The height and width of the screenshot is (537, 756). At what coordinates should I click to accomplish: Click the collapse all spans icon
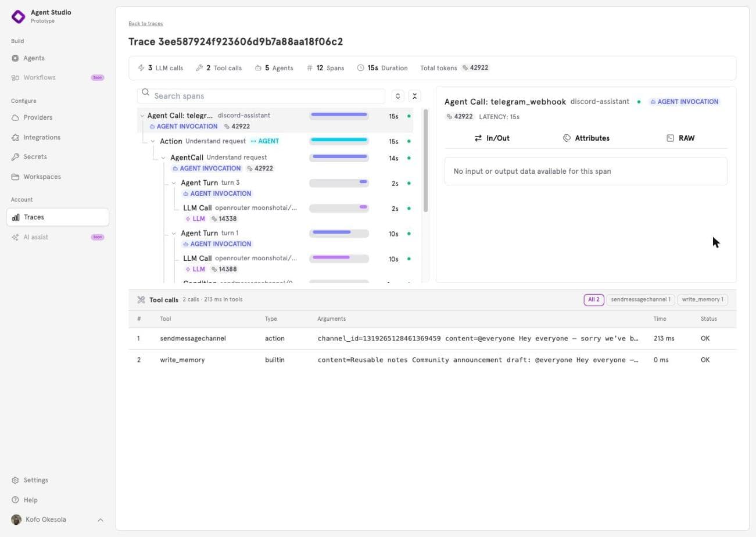coord(414,96)
